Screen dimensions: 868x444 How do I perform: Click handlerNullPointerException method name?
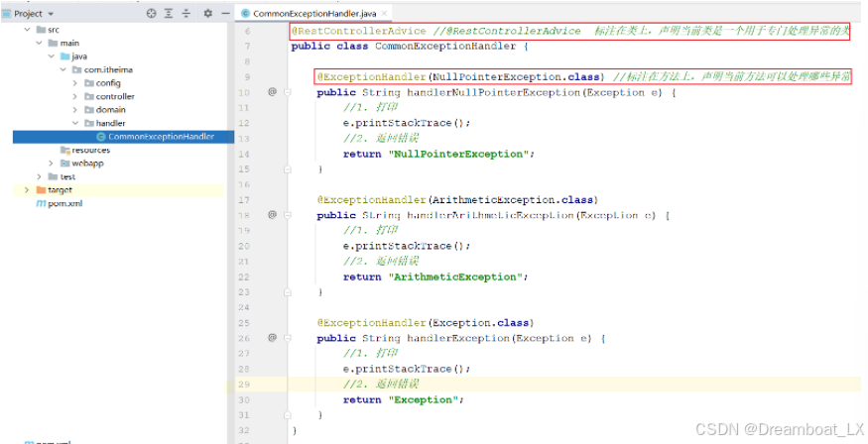pyautogui.click(x=493, y=92)
